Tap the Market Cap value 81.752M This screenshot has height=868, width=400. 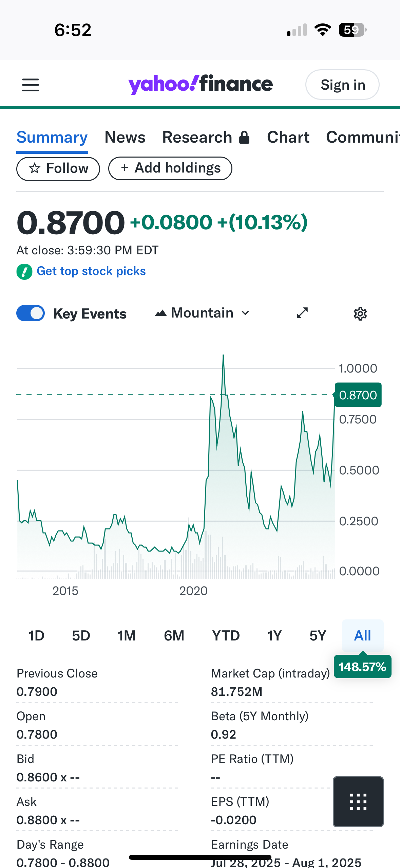(237, 692)
